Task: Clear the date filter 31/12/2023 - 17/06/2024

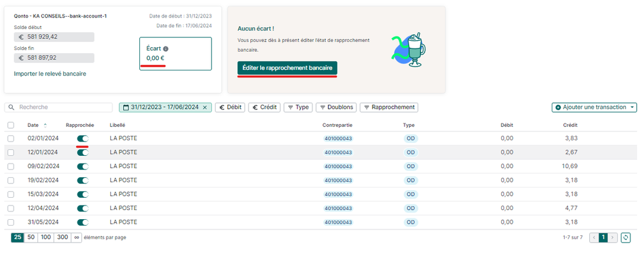Action: tap(205, 107)
